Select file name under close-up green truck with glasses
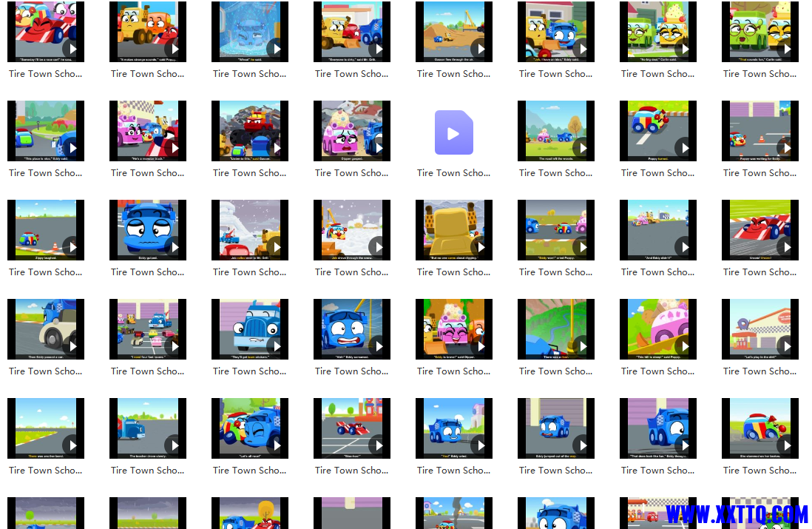The height and width of the screenshot is (529, 812). click(759, 74)
